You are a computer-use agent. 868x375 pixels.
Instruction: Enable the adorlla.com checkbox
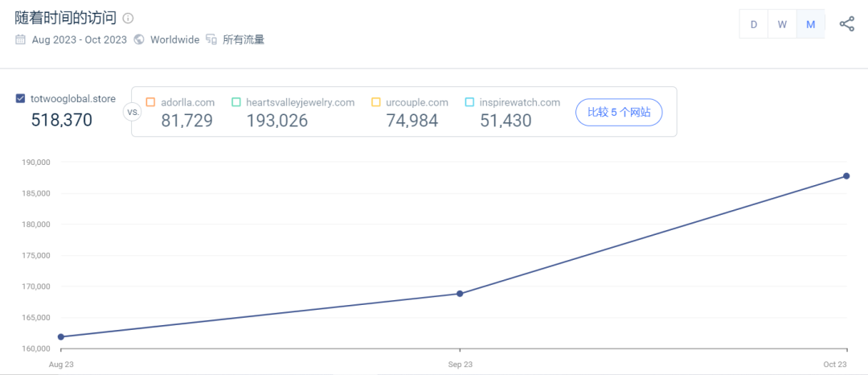click(x=150, y=102)
